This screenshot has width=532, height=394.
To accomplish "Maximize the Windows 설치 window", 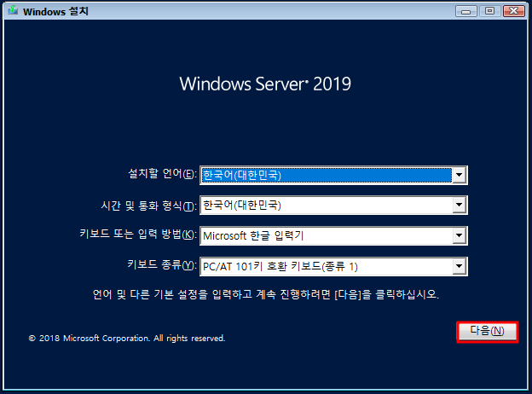I will [x=489, y=11].
